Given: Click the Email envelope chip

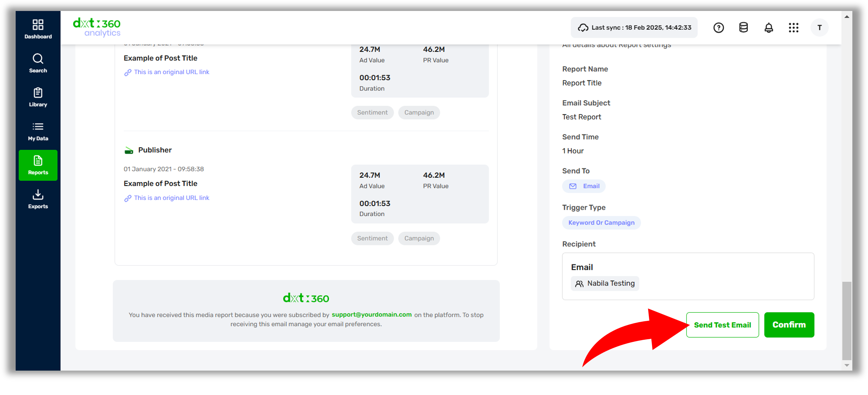Looking at the screenshot, I should coord(583,186).
